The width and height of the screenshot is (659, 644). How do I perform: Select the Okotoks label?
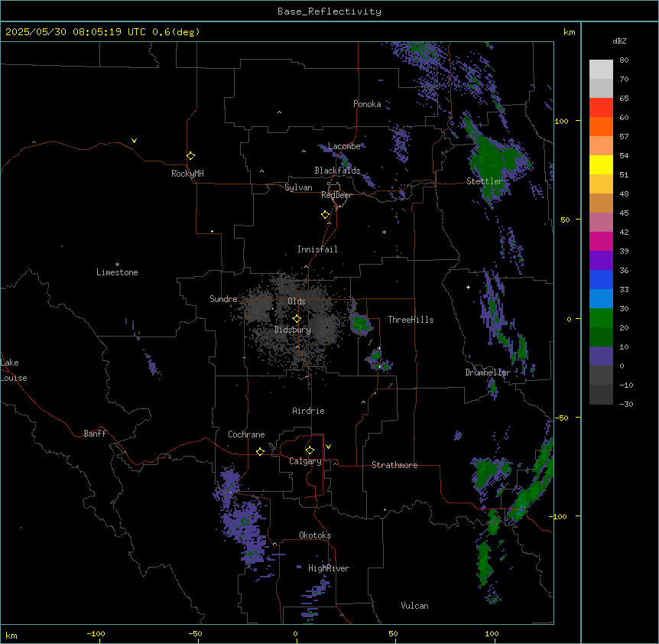315,535
